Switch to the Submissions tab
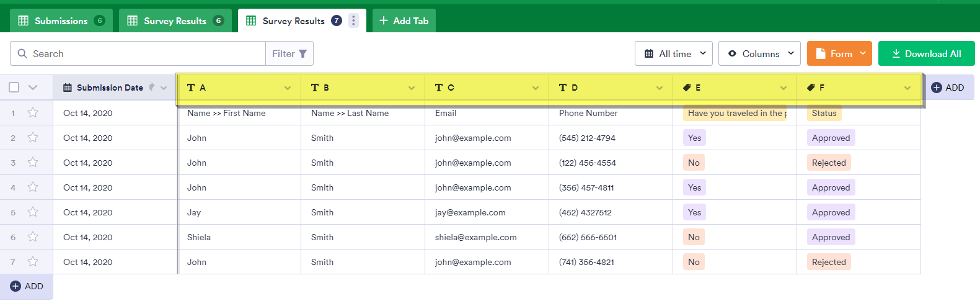This screenshot has height=306, width=980. click(x=61, y=20)
